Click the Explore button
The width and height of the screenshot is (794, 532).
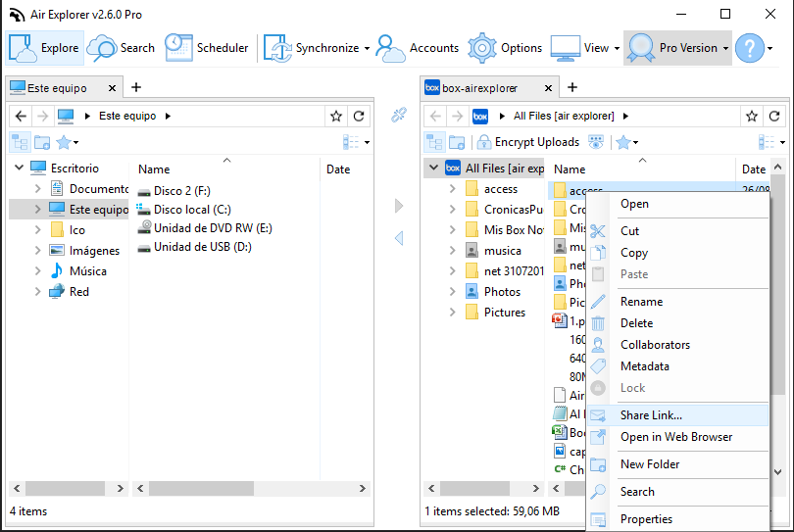point(45,48)
